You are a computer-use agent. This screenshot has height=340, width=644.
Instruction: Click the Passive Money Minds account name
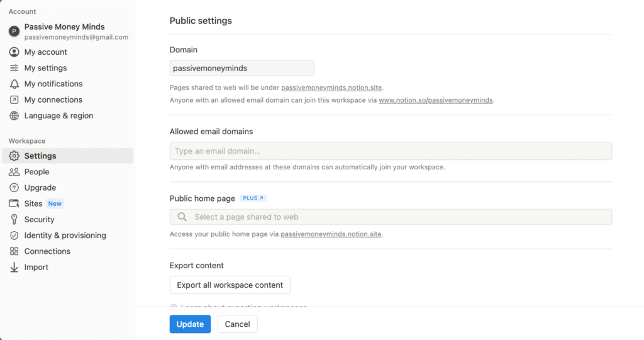pos(65,26)
